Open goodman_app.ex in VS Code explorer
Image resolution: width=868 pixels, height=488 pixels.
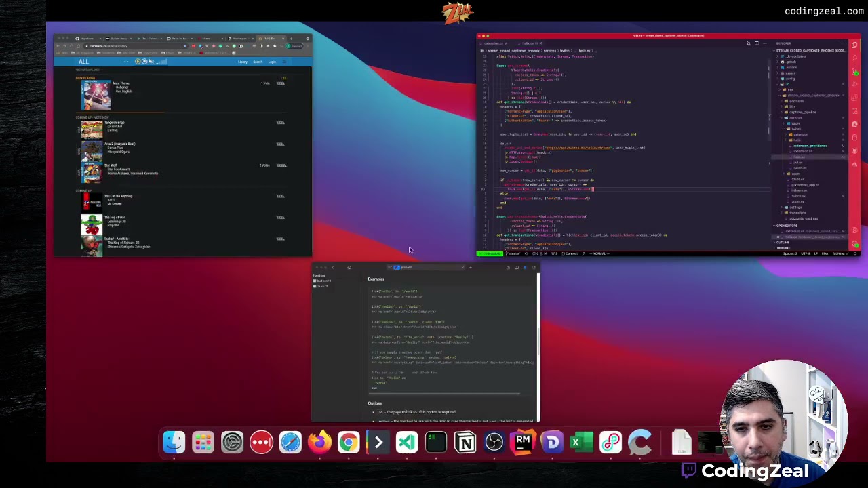805,185
